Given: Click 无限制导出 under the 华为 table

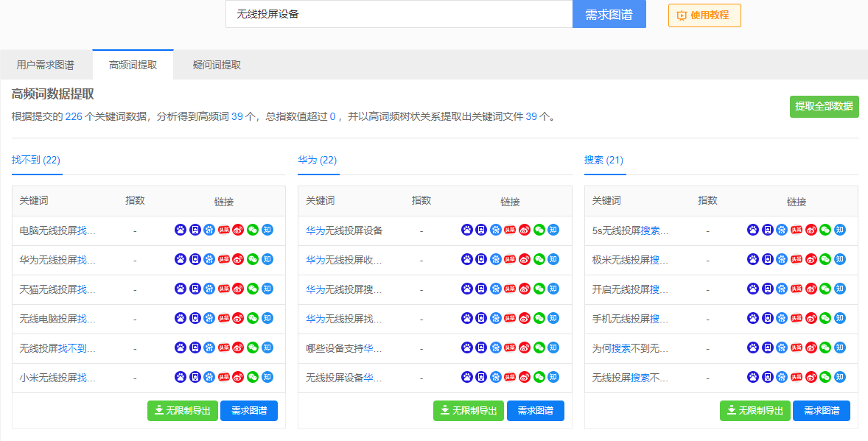Looking at the screenshot, I should tap(469, 411).
